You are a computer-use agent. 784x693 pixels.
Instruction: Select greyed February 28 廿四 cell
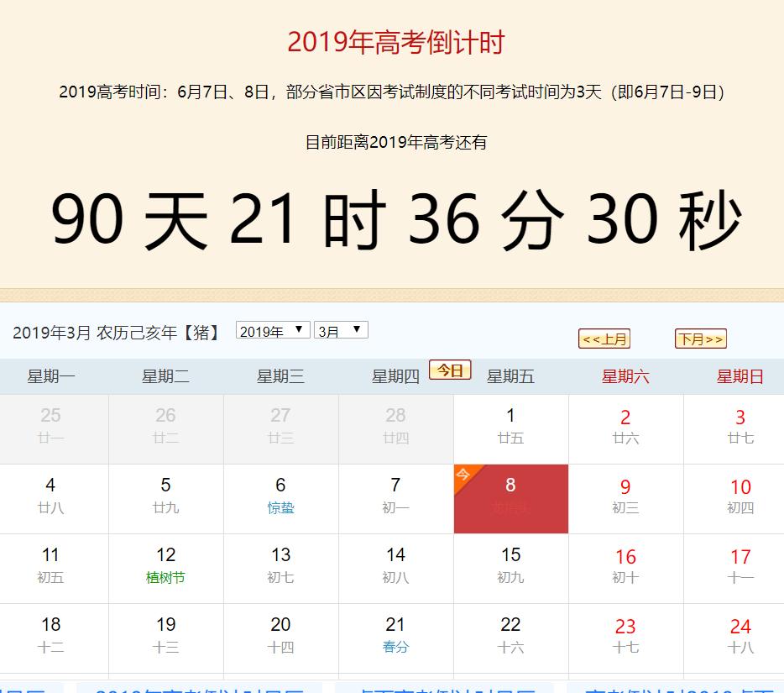coord(396,429)
